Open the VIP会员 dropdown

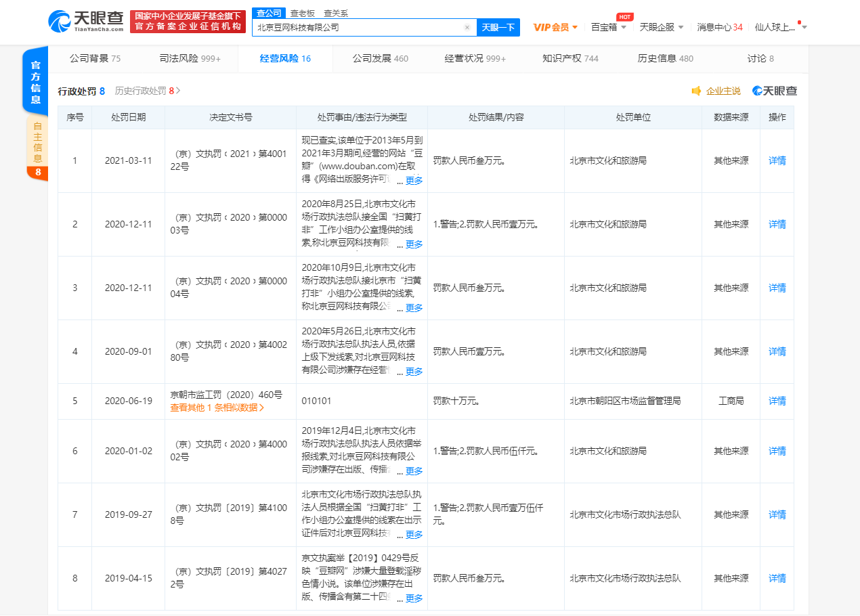click(555, 27)
